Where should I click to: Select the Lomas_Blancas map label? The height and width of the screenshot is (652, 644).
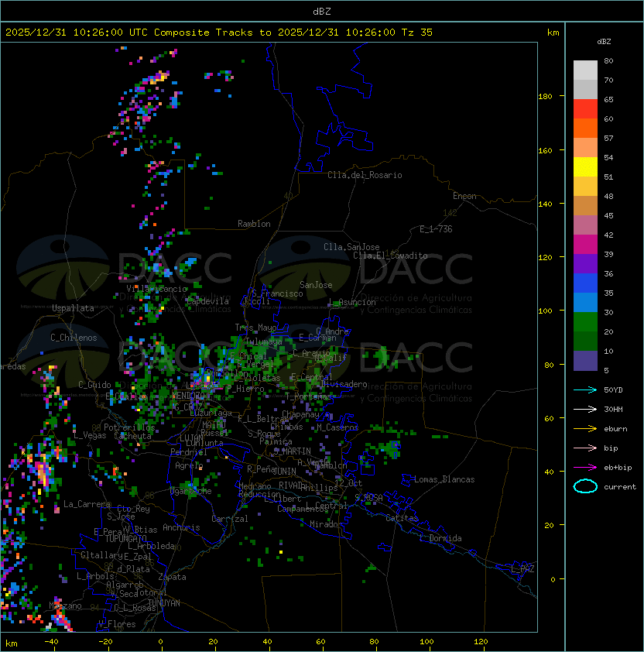coord(444,479)
